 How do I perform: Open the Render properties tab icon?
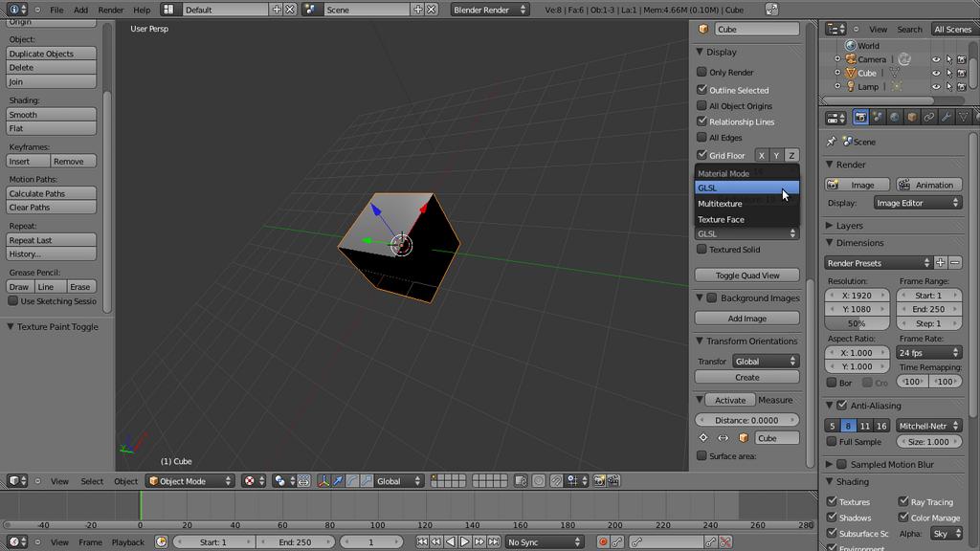pyautogui.click(x=860, y=118)
